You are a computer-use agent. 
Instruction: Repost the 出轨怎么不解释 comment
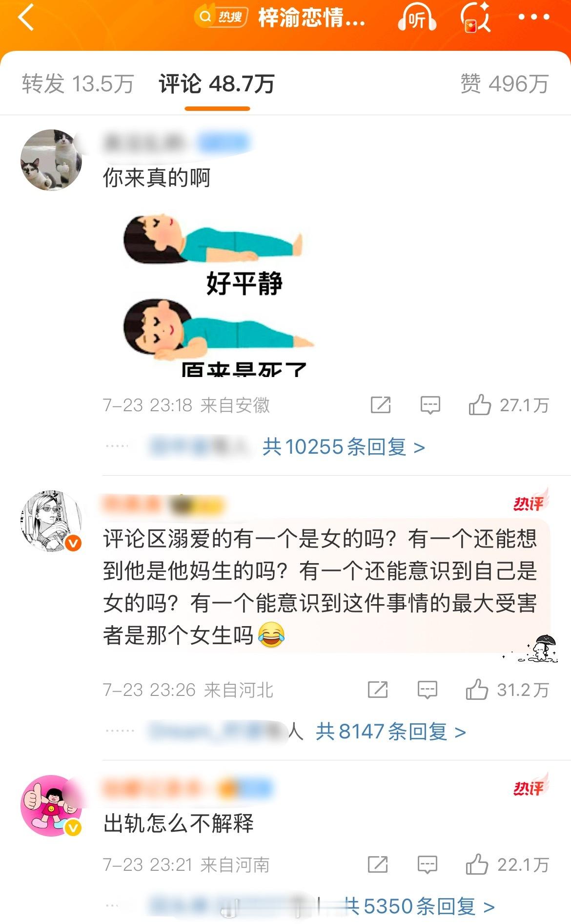pyautogui.click(x=378, y=864)
